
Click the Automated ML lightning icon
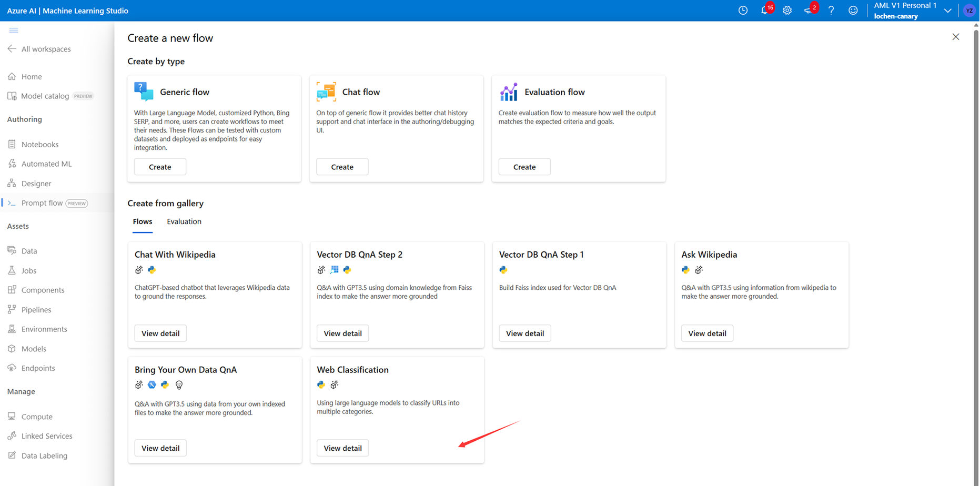12,164
